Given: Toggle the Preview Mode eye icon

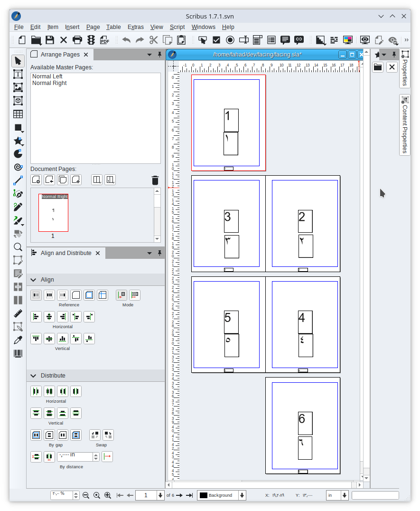Looking at the screenshot, I should pyautogui.click(x=364, y=40).
